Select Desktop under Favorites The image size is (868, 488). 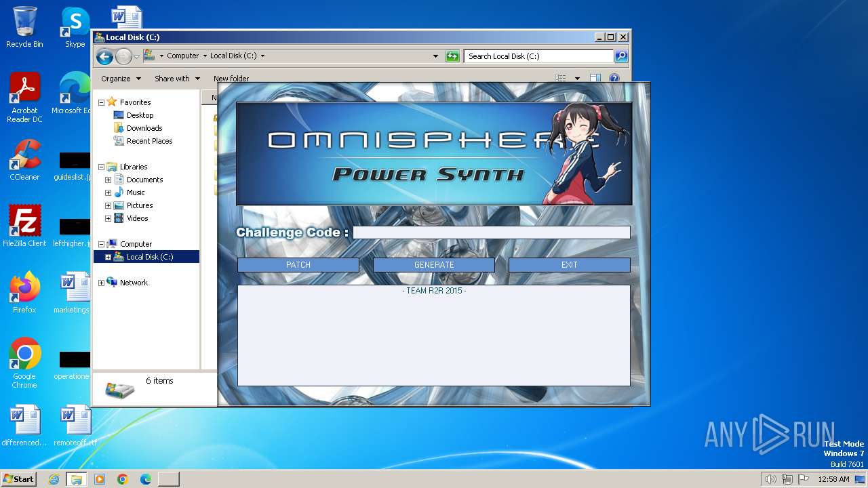(140, 115)
